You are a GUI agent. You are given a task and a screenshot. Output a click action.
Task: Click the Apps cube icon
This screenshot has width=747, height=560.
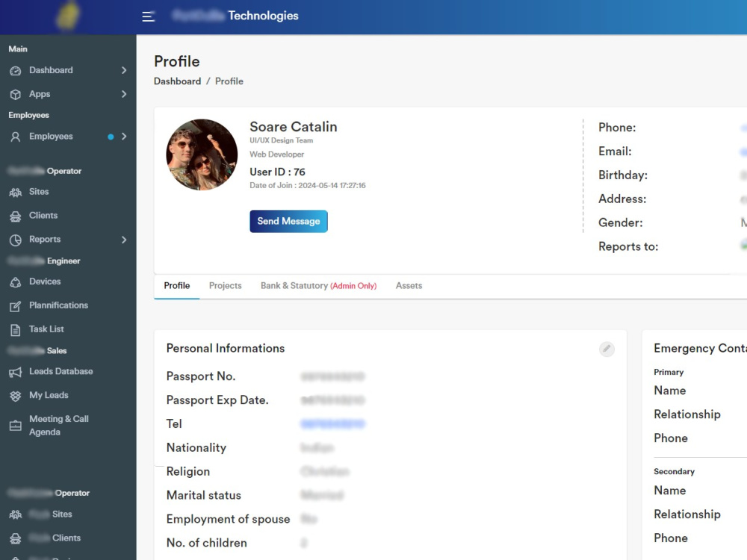pos(15,94)
